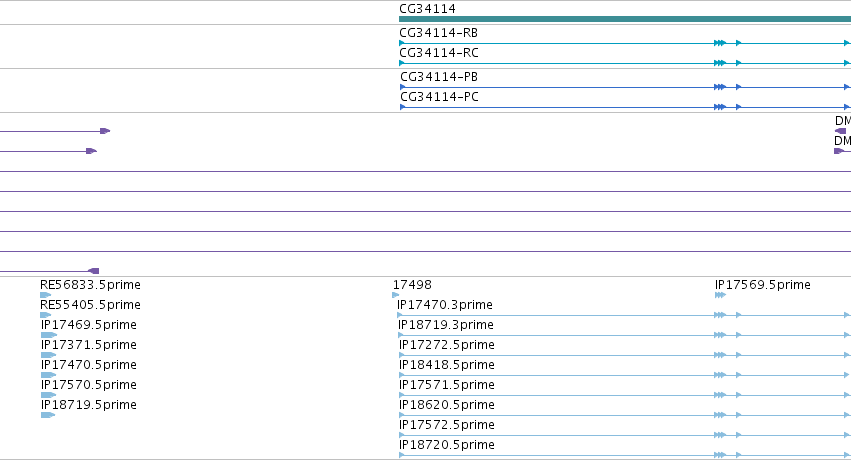Screen dimensions: 851x460
Task: Select the CG34114 gene bar
Action: point(625,19)
